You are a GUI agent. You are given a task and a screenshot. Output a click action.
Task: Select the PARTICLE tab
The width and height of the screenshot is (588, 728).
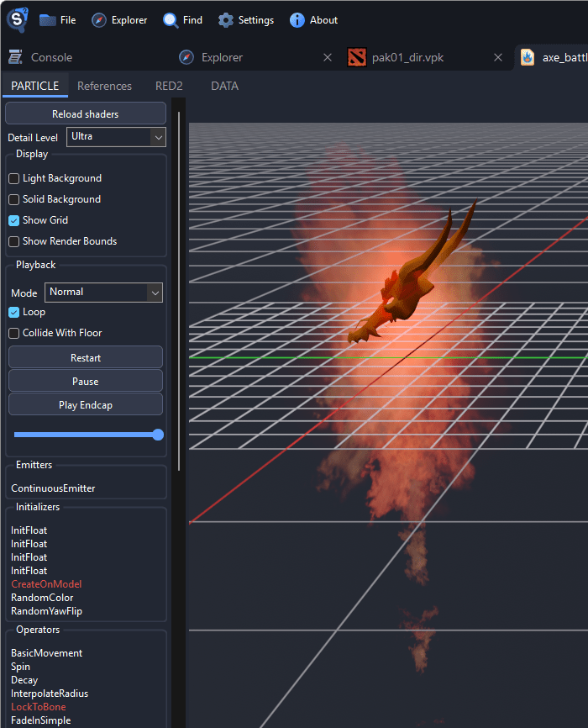pos(34,86)
